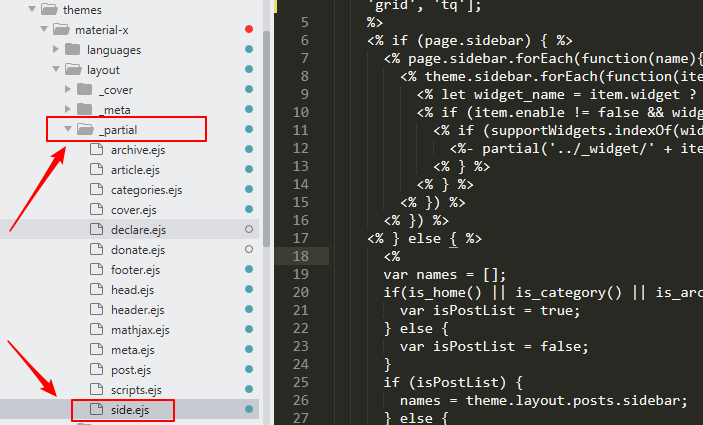This screenshot has width=703, height=425.
Task: Click the post.ejs file icon
Action: coord(96,369)
